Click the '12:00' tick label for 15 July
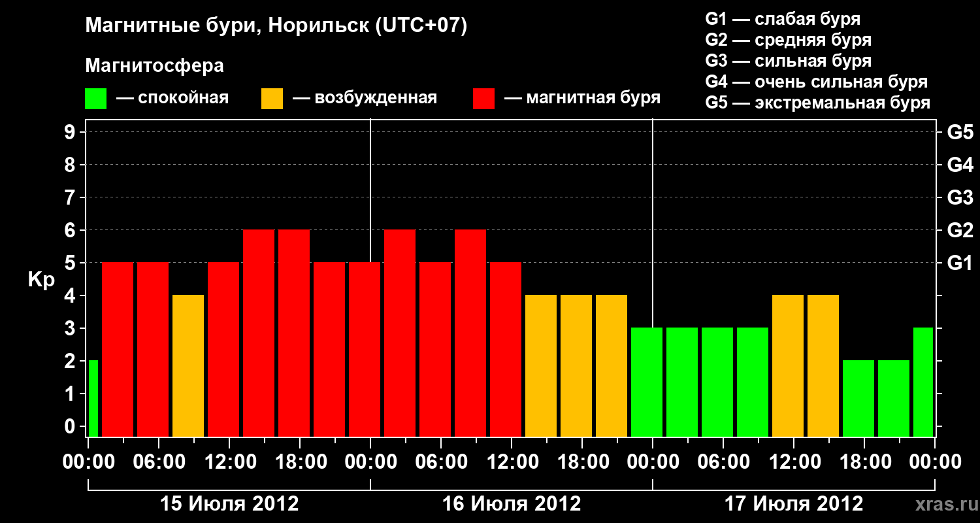The height and width of the screenshot is (523, 980). [x=229, y=462]
